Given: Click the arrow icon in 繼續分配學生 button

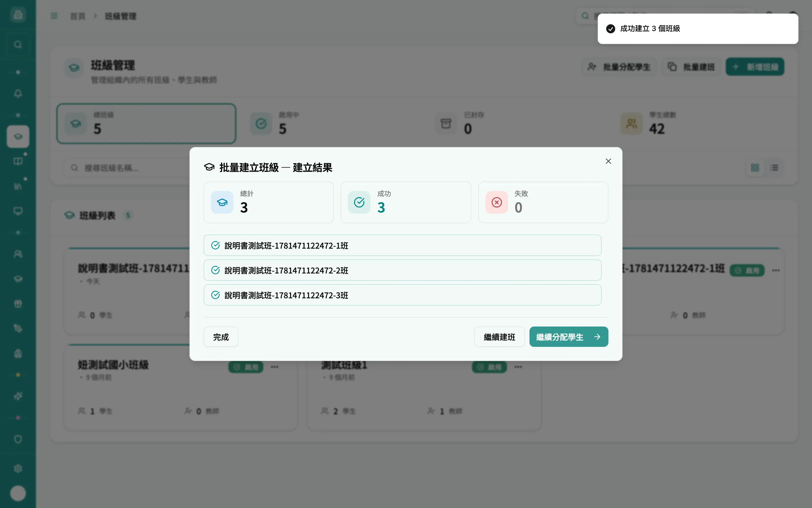Looking at the screenshot, I should (x=597, y=337).
